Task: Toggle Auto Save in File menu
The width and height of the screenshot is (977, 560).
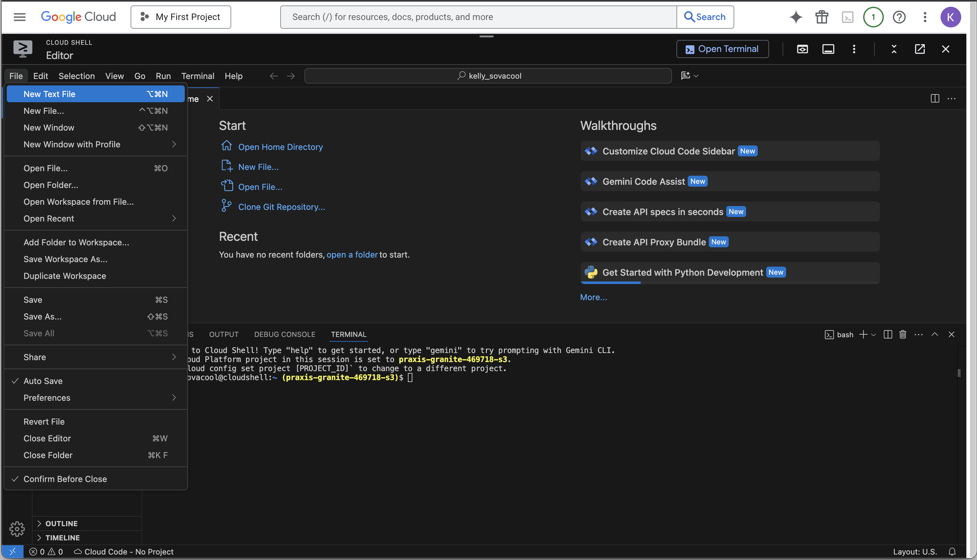Action: [43, 381]
